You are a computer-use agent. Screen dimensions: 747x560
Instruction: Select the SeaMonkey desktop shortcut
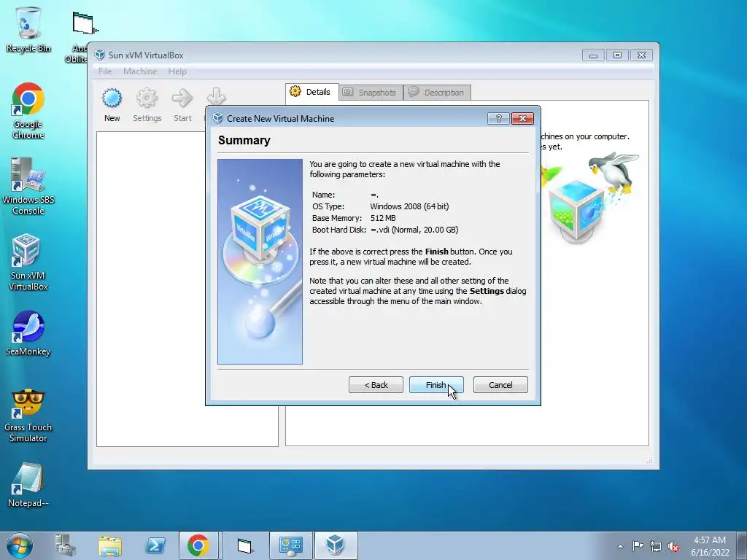[28, 333]
